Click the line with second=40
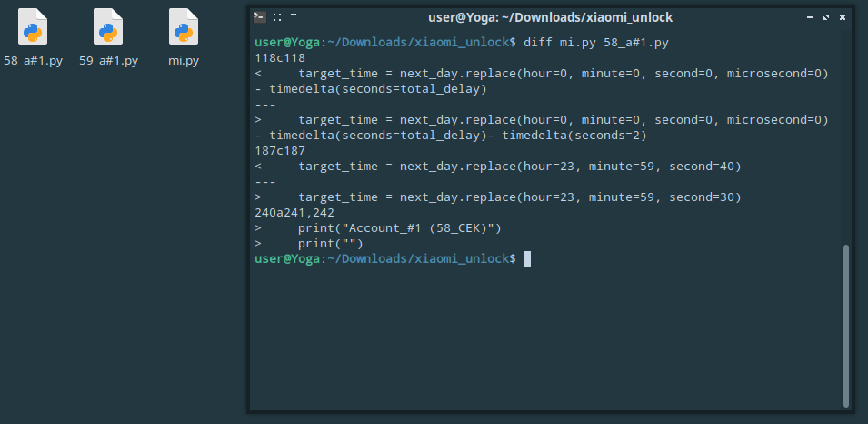868x424 pixels. coord(498,167)
